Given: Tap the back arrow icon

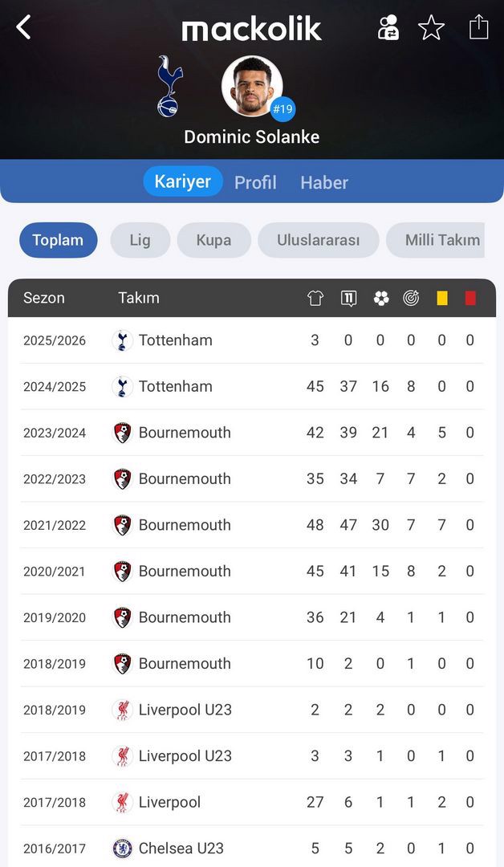Looking at the screenshot, I should tap(23, 27).
